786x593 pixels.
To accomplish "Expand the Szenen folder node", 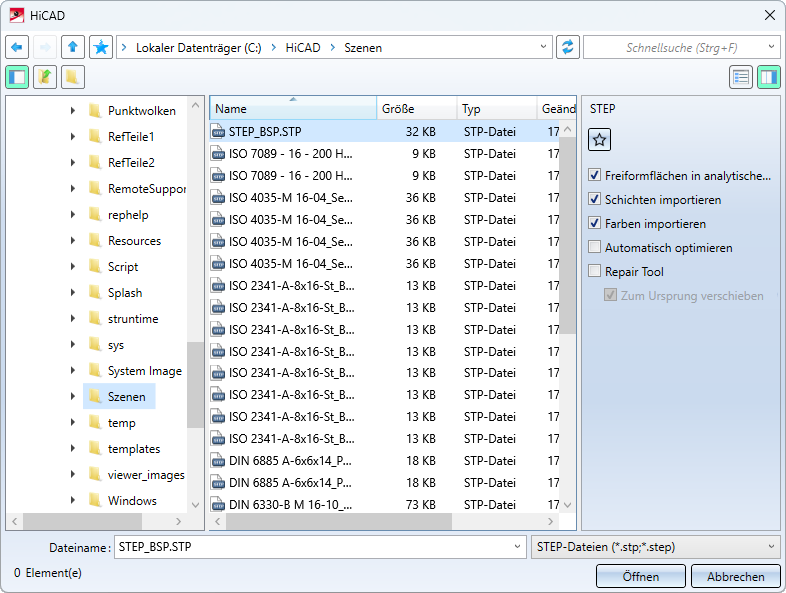I will click(73, 397).
